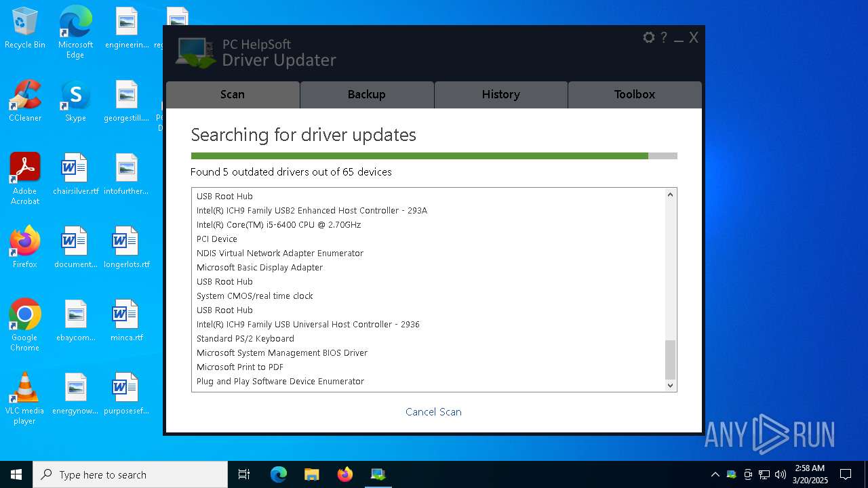Click the taskbar search box
This screenshot has height=488, width=868.
pos(130,474)
